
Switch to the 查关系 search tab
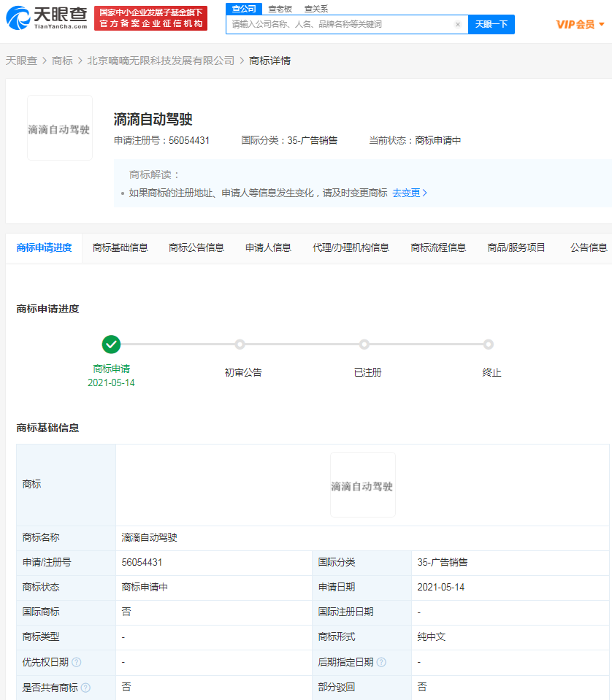pos(317,9)
